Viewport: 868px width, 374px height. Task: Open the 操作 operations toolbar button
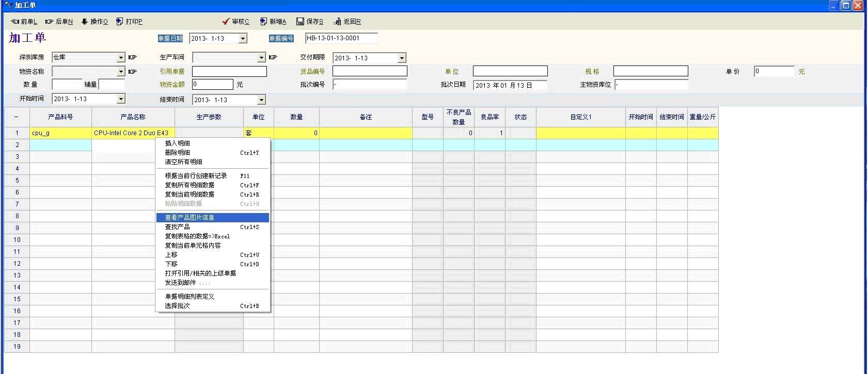[x=85, y=22]
